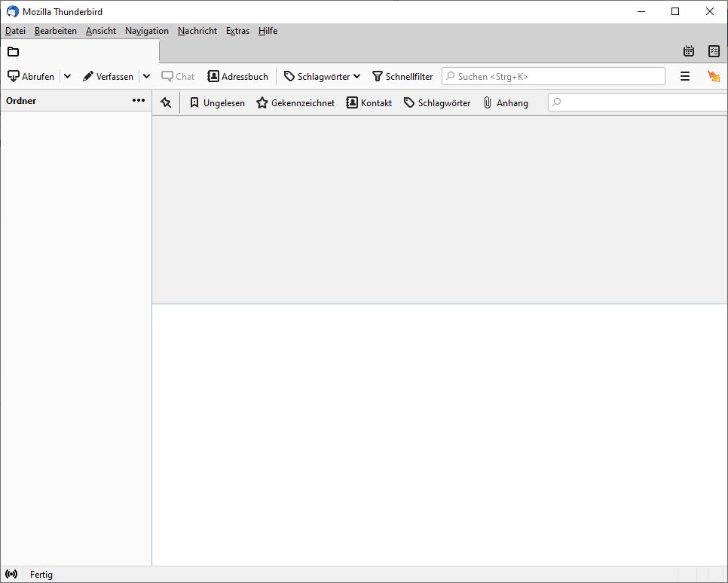Click Verfassen to compose message

coord(109,77)
